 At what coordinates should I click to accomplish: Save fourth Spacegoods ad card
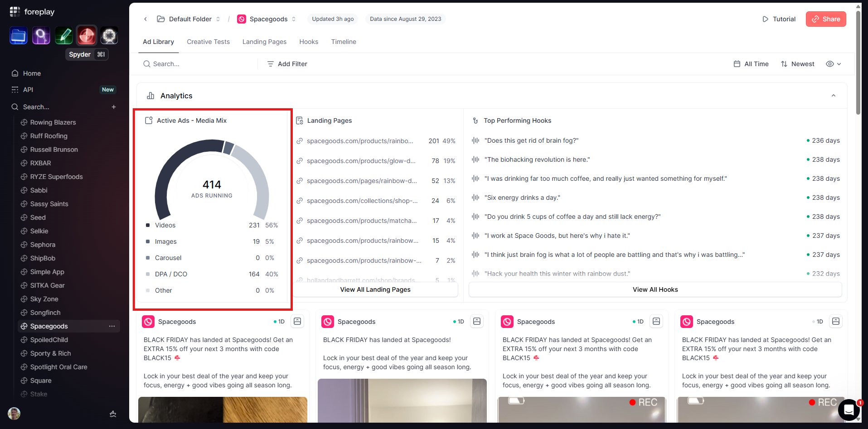coord(836,321)
